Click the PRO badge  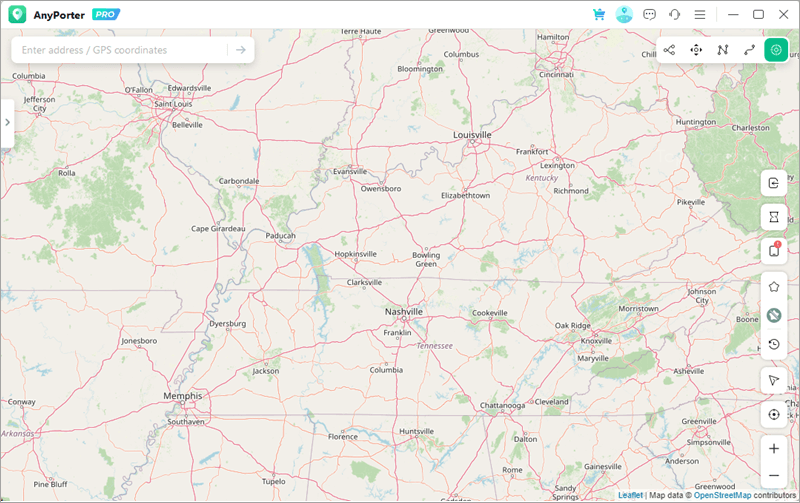tap(106, 15)
